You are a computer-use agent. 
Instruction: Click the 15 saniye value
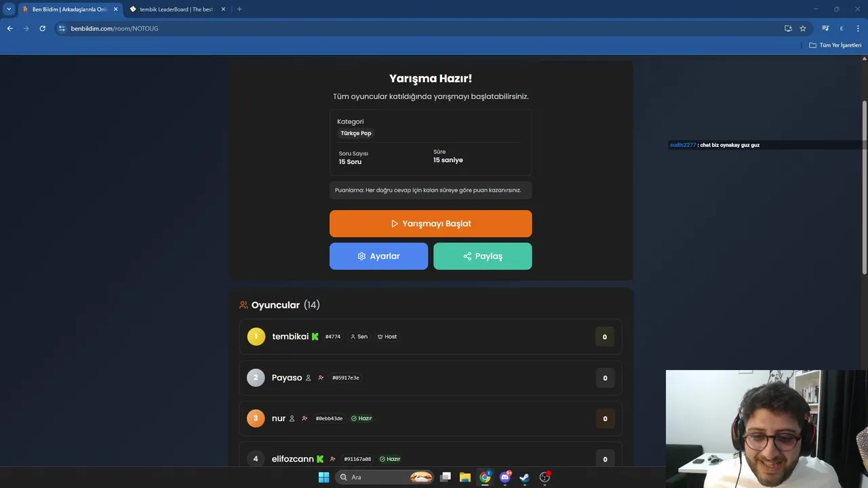tap(448, 160)
